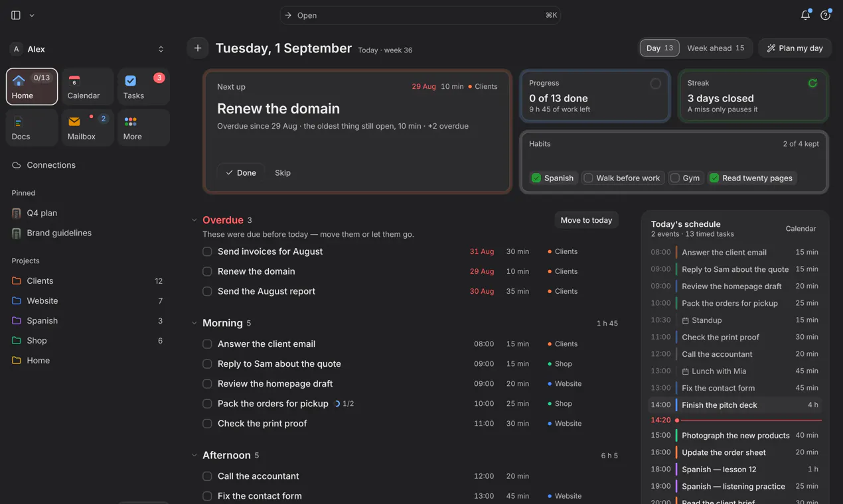843x504 pixels.
Task: Switch to the Day view tab
Action: point(659,48)
